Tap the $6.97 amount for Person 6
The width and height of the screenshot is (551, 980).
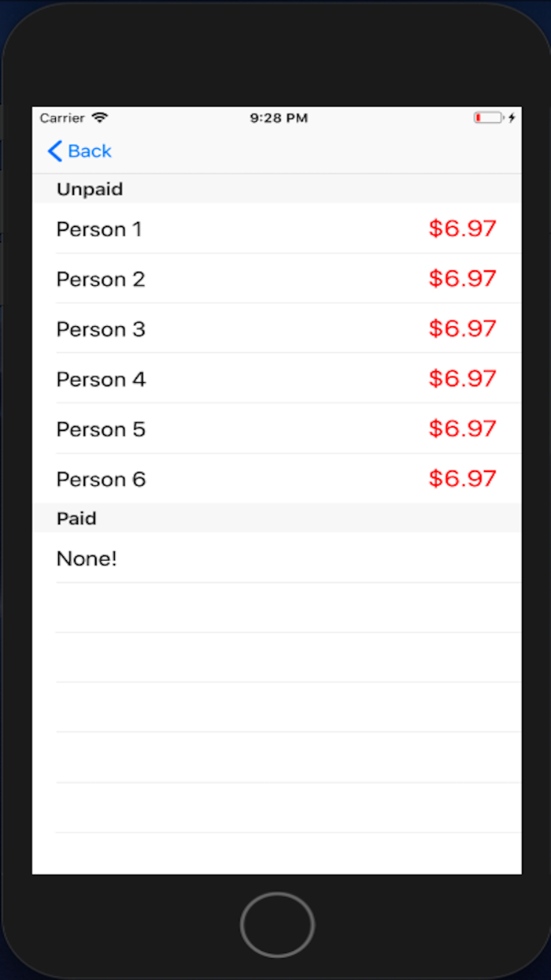462,479
